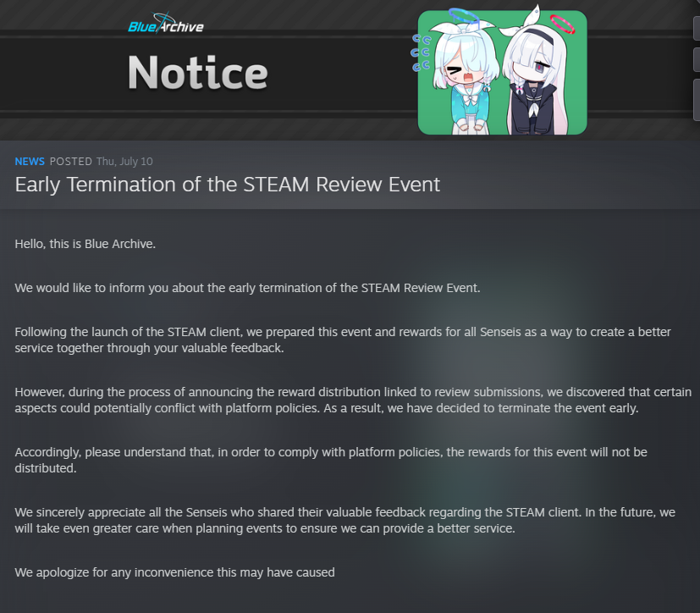This screenshot has width=700, height=613.
Task: Click the Blue Archive logo
Action: tap(166, 24)
